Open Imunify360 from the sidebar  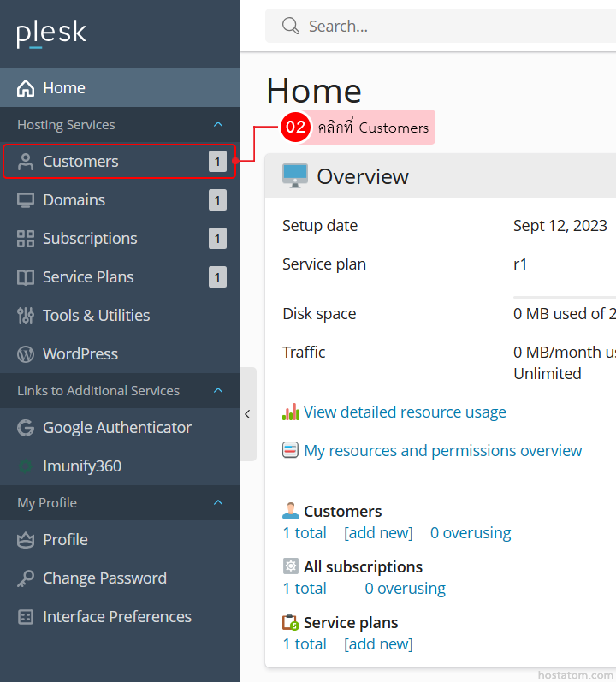82,466
